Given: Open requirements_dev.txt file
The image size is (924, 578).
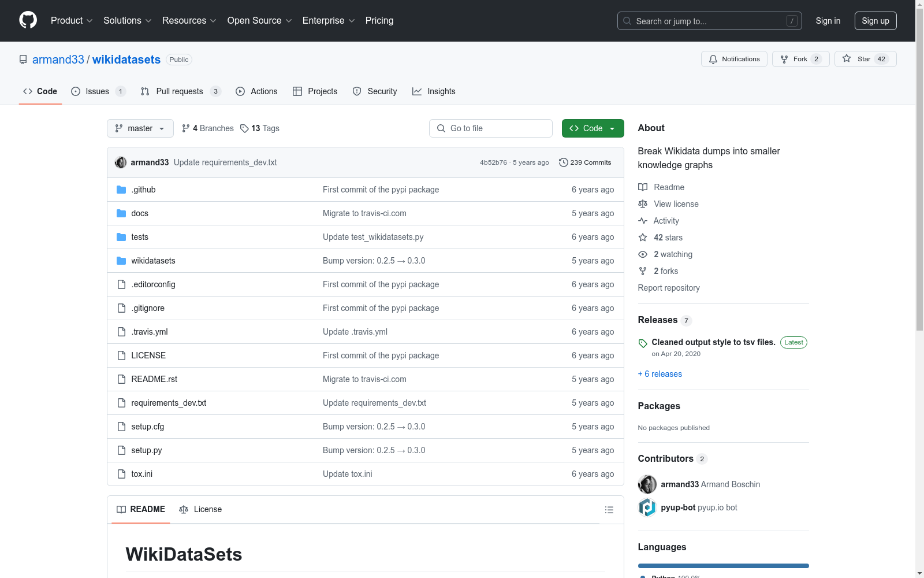Looking at the screenshot, I should 169,403.
